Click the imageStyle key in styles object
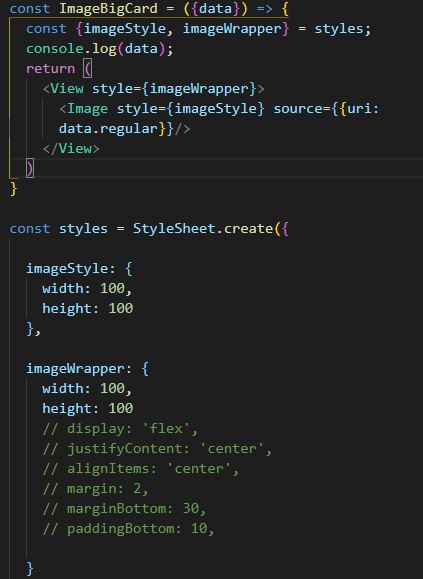The image size is (423, 579). 67,268
